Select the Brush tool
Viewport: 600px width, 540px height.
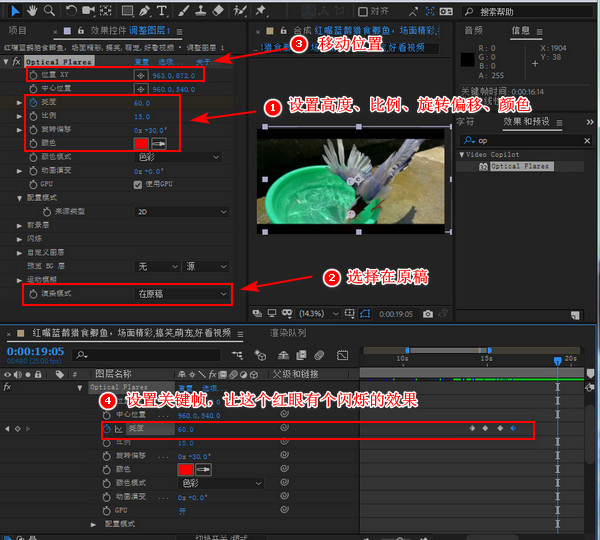click(183, 11)
